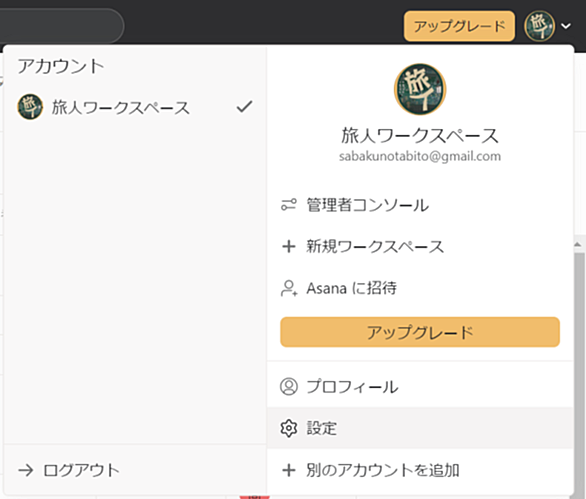Click the large workspace avatar image
This screenshot has width=586, height=499.
(420, 89)
